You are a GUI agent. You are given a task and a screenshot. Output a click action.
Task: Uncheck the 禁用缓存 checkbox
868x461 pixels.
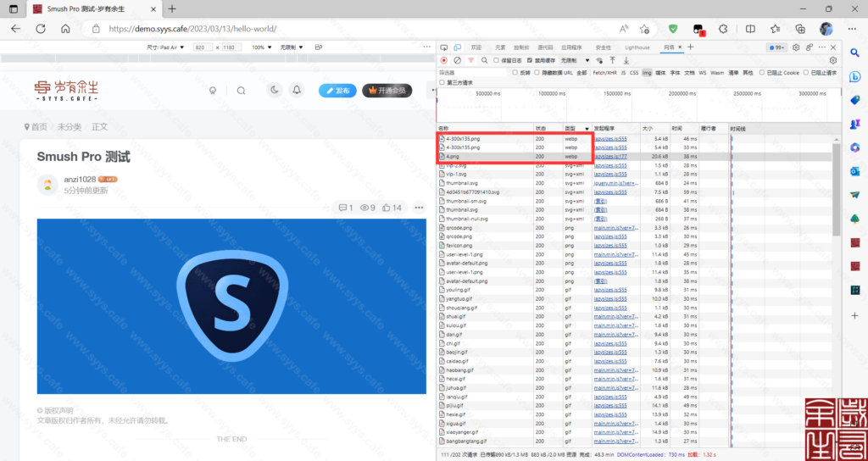pyautogui.click(x=529, y=60)
